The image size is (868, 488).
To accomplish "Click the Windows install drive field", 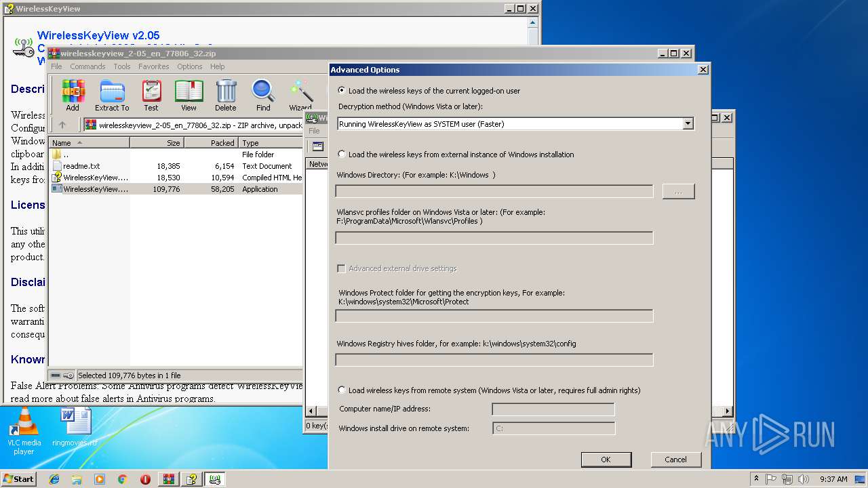I will pyautogui.click(x=553, y=428).
